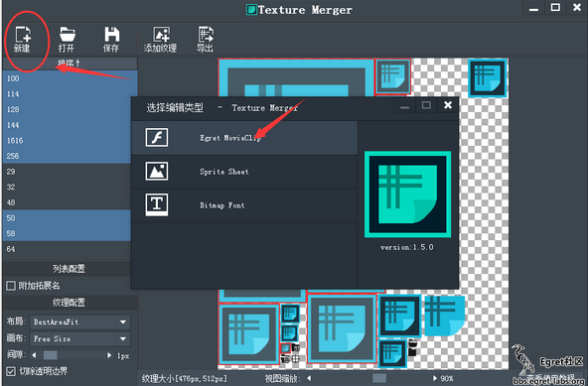
Task: Select the Sprite Sheet entry
Action: pyautogui.click(x=244, y=172)
